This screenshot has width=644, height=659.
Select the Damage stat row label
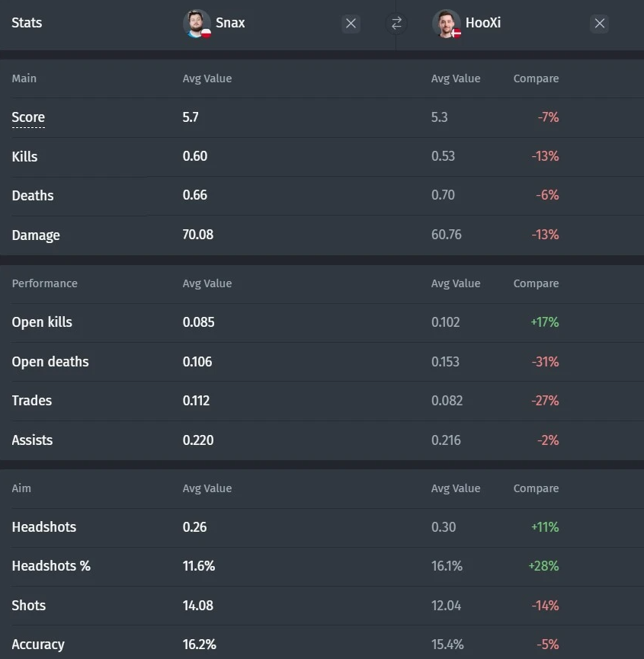36,235
